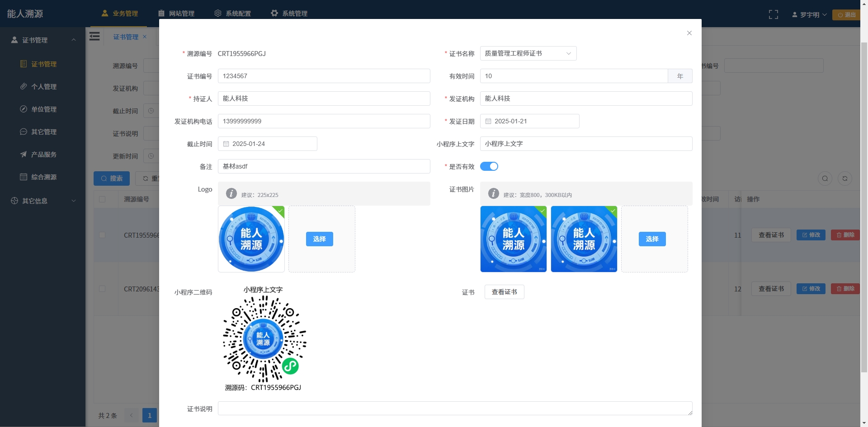Click the 证书编号 input field
868x427 pixels.
(324, 76)
